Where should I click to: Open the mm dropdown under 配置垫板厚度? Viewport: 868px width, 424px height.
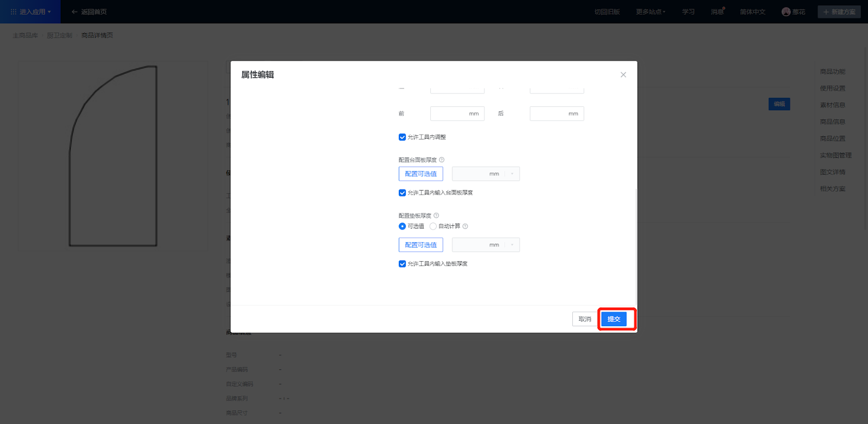coord(486,245)
